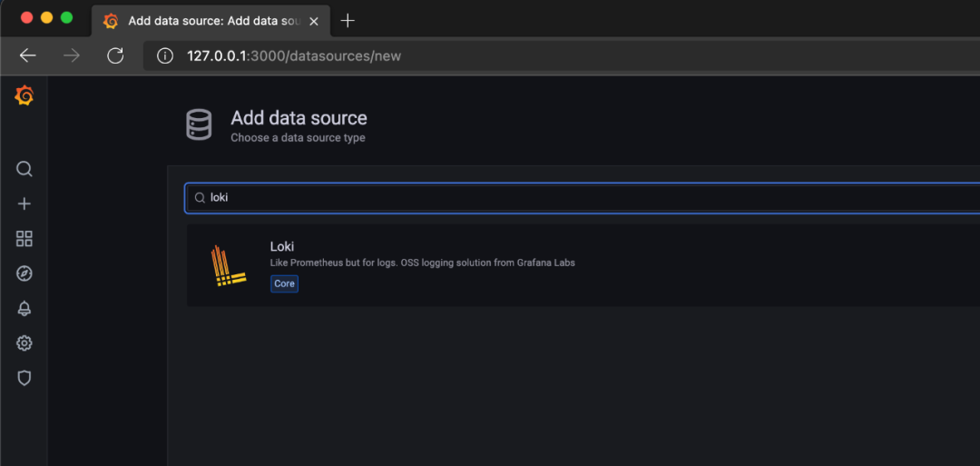This screenshot has width=980, height=466.
Task: Click the address bar URL
Action: [x=294, y=55]
